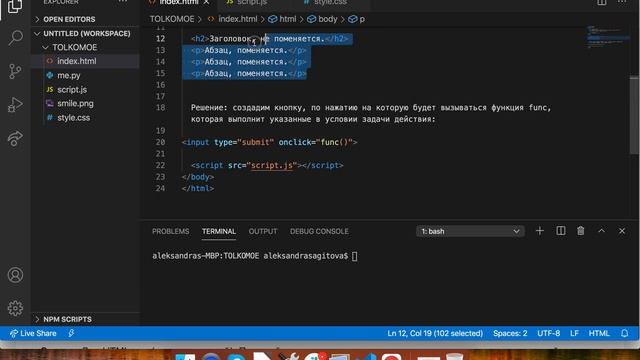
Task: Click the editor vertical scrollbar
Action: (633, 114)
